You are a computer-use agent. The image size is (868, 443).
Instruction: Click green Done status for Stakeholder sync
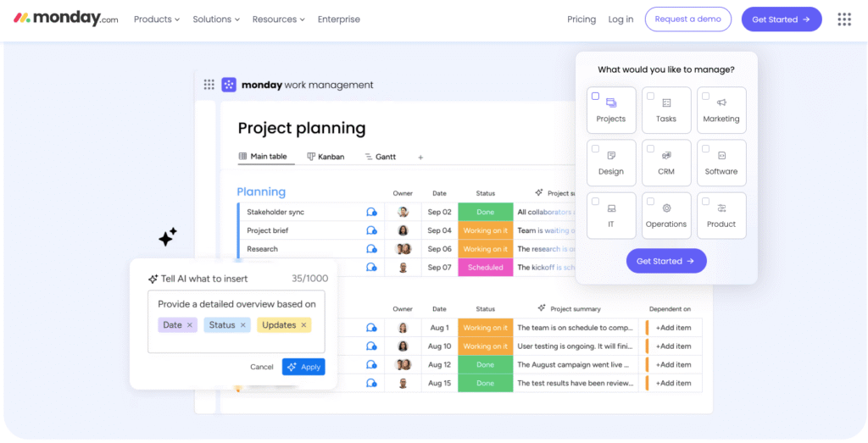(486, 212)
